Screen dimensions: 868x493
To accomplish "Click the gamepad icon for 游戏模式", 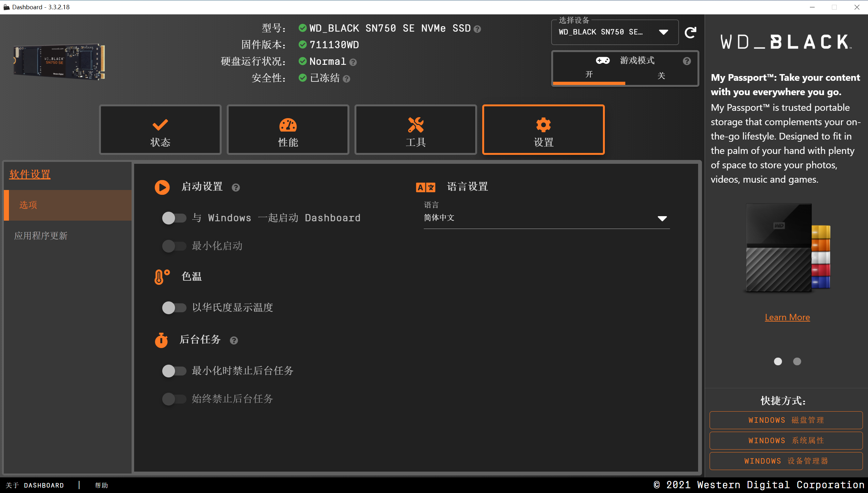I will click(603, 61).
